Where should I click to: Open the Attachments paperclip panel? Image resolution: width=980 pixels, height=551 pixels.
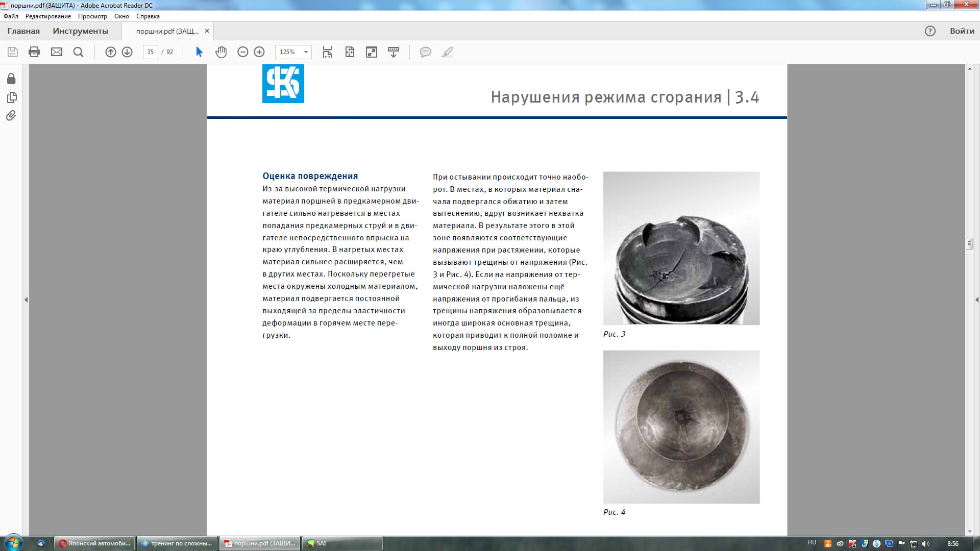11,116
